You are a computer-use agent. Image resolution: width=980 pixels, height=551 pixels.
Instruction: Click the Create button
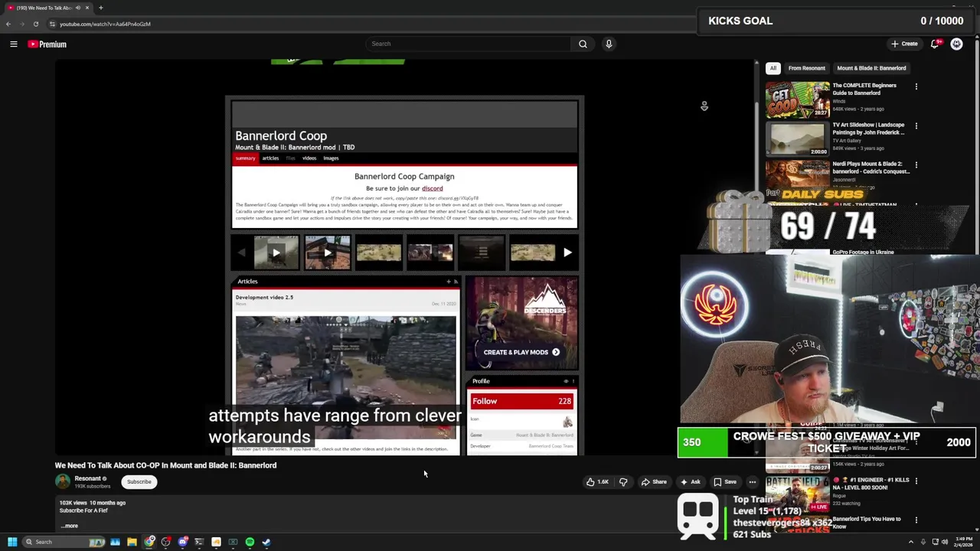(x=904, y=44)
